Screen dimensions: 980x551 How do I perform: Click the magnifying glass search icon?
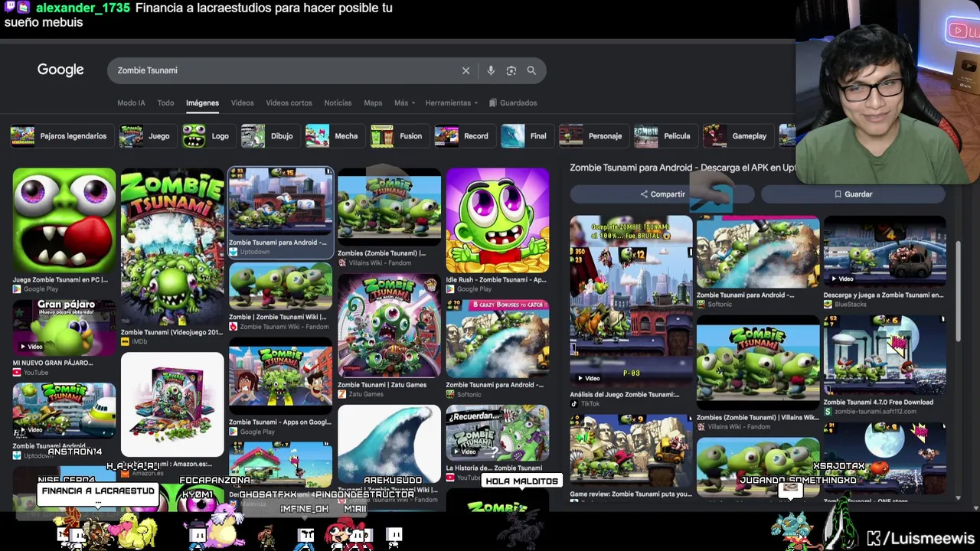pos(531,70)
